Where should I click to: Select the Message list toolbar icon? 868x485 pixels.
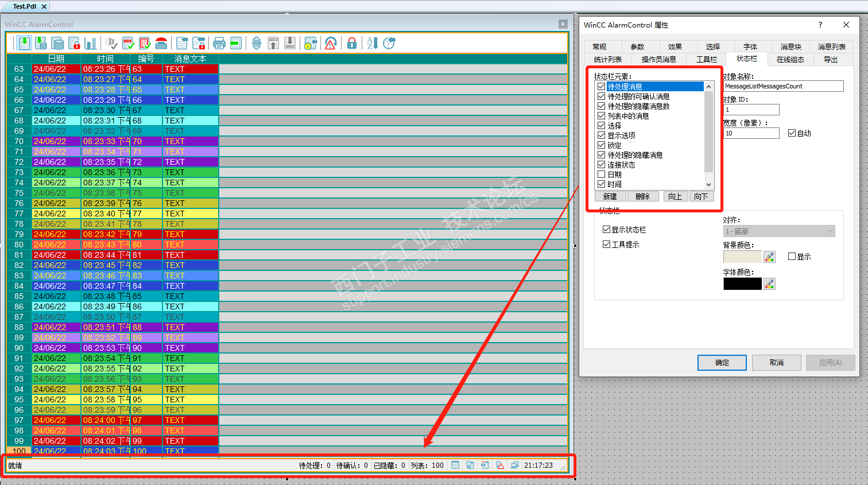[x=24, y=43]
